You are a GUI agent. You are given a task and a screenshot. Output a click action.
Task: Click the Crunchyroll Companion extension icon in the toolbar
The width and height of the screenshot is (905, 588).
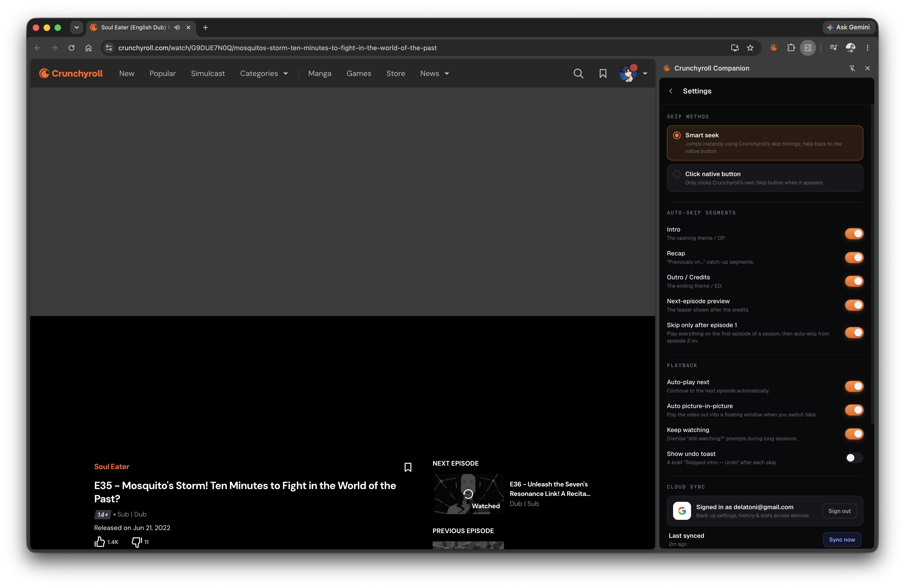(x=773, y=48)
